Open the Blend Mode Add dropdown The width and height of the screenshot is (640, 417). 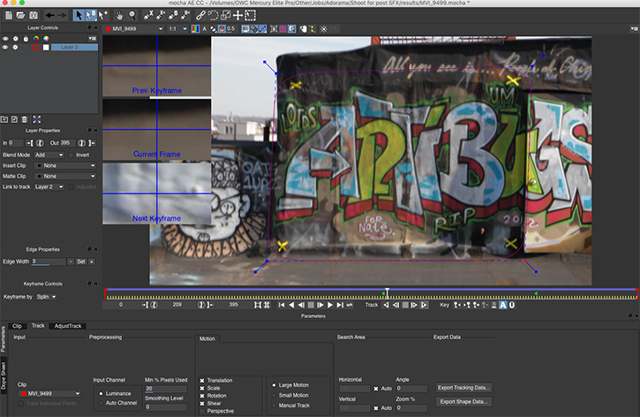[x=49, y=155]
